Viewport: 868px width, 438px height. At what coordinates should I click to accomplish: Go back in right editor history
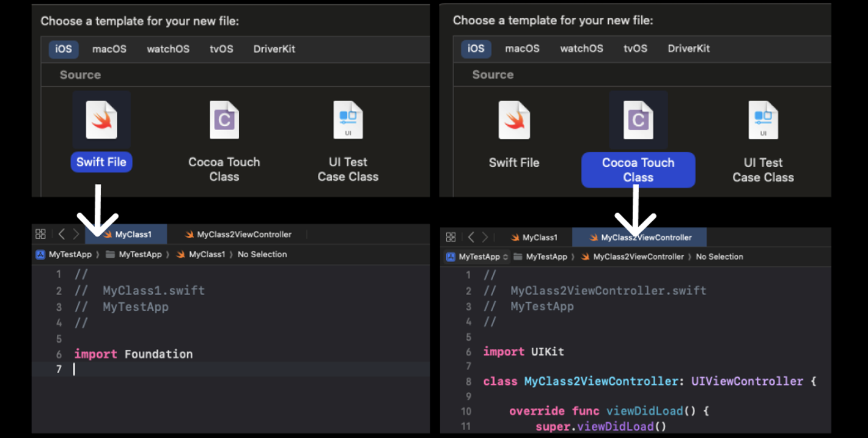471,237
